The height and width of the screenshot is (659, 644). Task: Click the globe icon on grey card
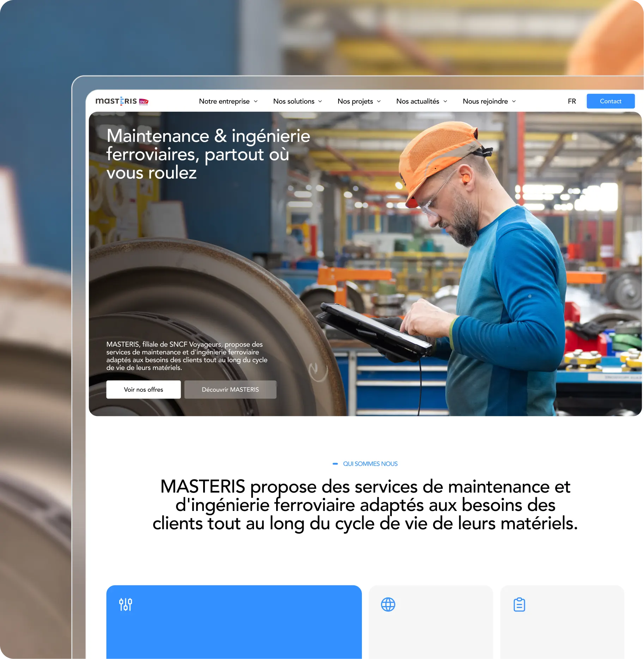point(388,604)
